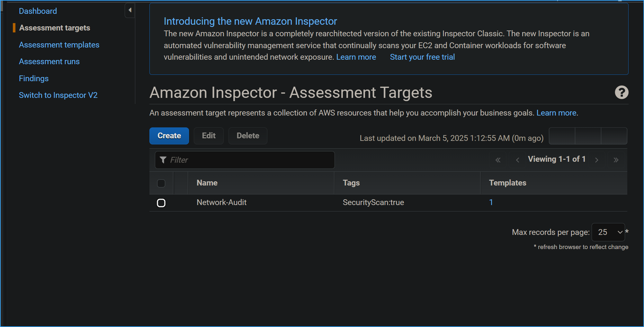644x327 pixels.
Task: Go to previous page of results
Action: tap(517, 160)
